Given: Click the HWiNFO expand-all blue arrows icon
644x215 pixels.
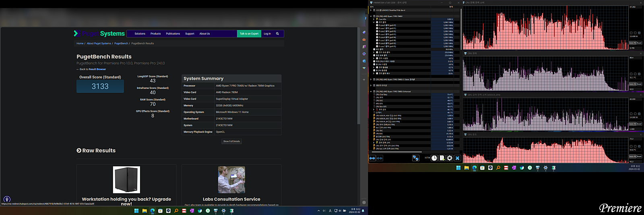Looking at the screenshot, I should tap(372, 158).
